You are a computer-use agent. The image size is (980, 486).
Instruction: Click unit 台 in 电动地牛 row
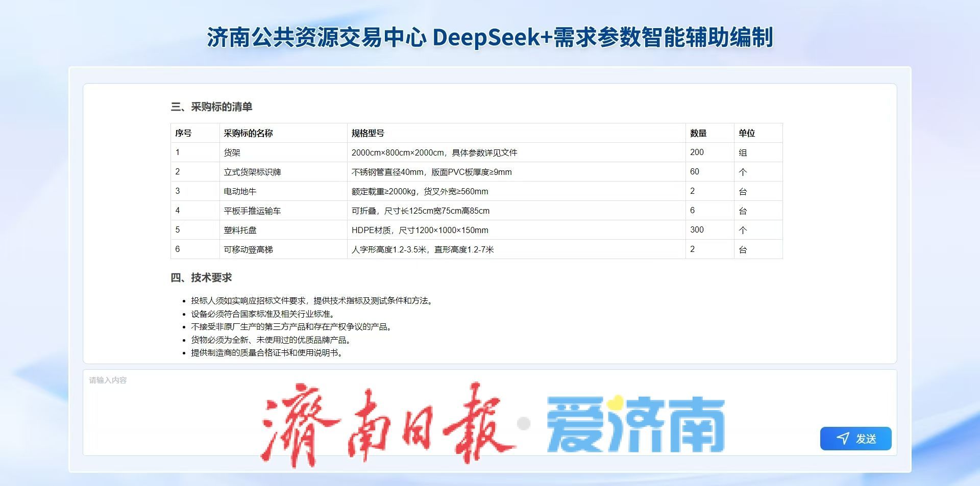point(743,191)
